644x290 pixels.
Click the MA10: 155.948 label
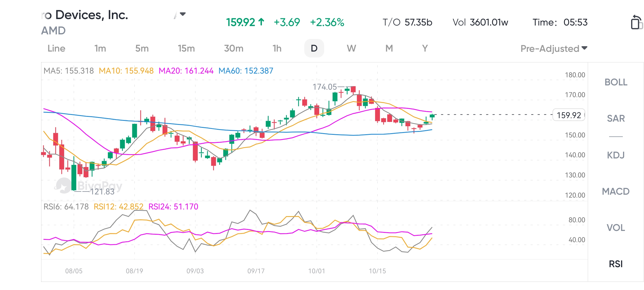coord(126,71)
